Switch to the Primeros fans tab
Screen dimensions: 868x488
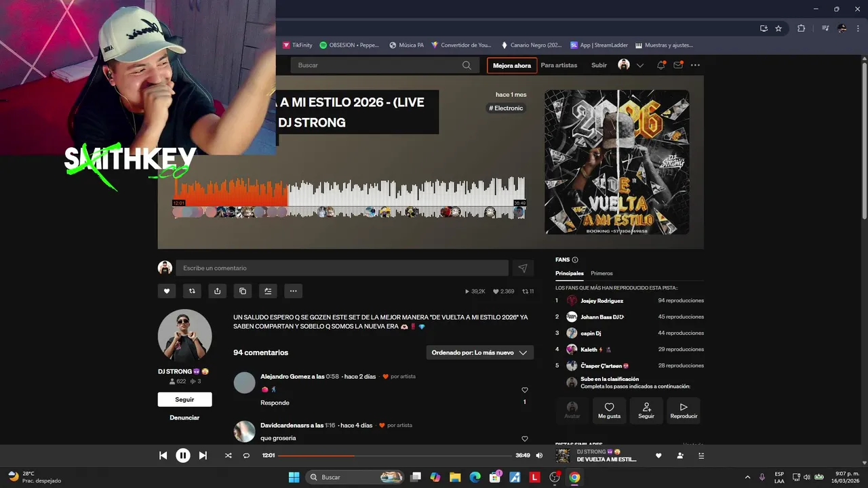(601, 273)
